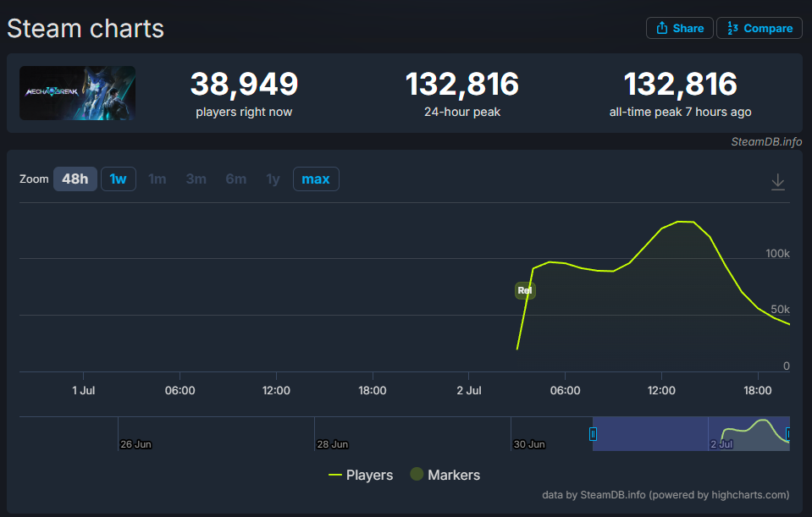Viewport: 812px width, 517px height.
Task: Click the 2 Jul axis label on chart
Action: pyautogui.click(x=469, y=390)
